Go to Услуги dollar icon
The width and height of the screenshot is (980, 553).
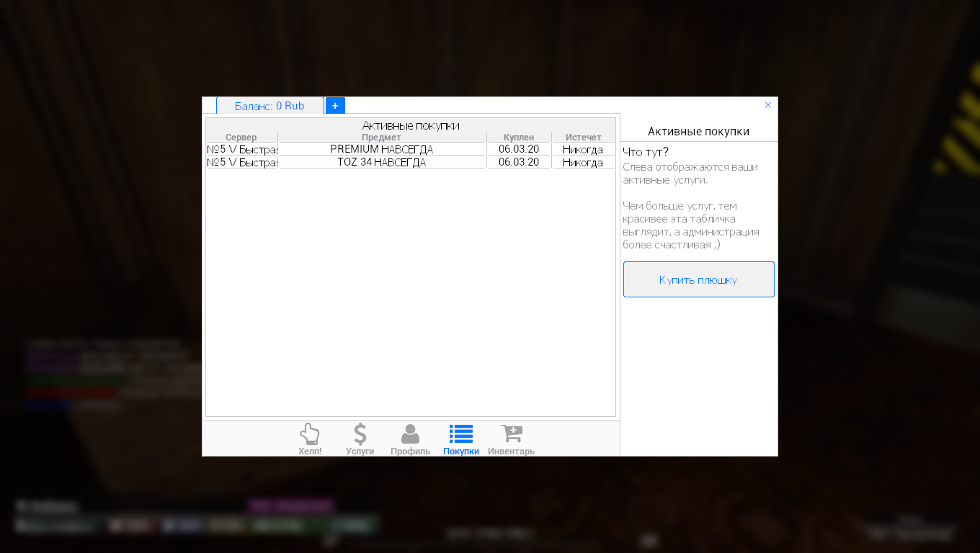click(360, 439)
